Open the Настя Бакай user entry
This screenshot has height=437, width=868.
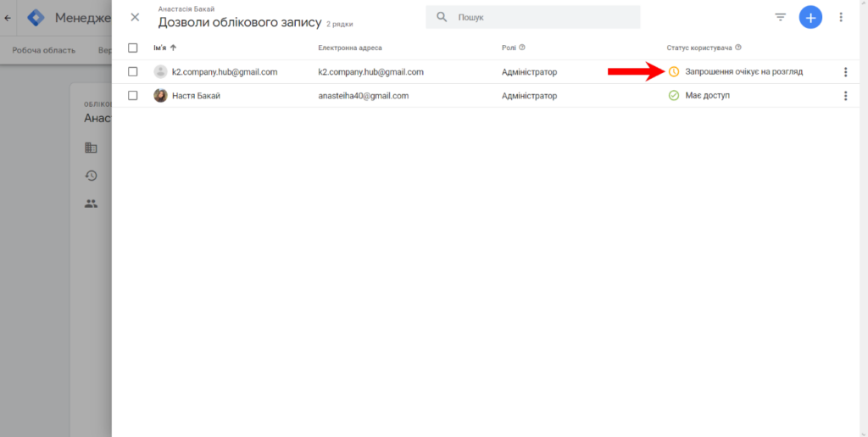(x=196, y=96)
